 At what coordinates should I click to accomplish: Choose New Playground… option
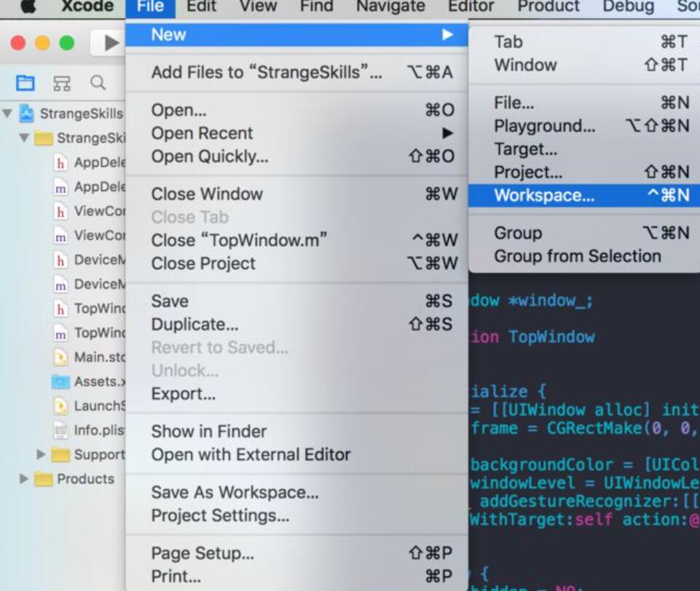click(584, 126)
